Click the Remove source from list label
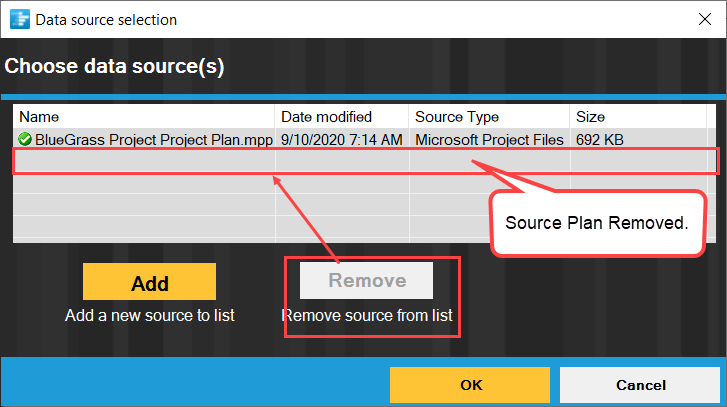Screen dimensions: 727x407 click(367, 315)
